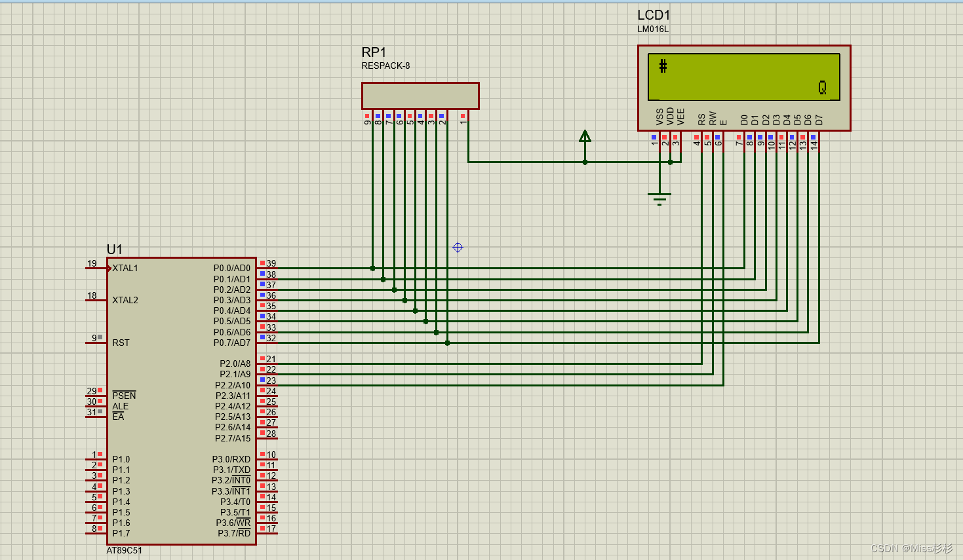Click the P0.1/AD1 pin label
The height and width of the screenshot is (560, 963).
[x=232, y=279]
